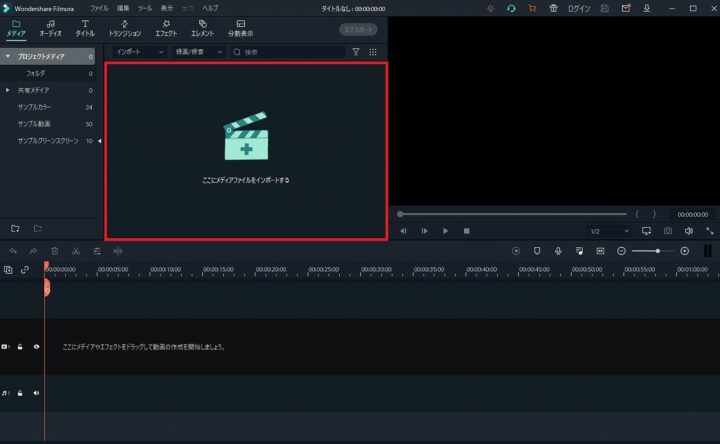Screen dimensions: 720x444
Task: Switch to the トランジション tab
Action: coord(125,27)
